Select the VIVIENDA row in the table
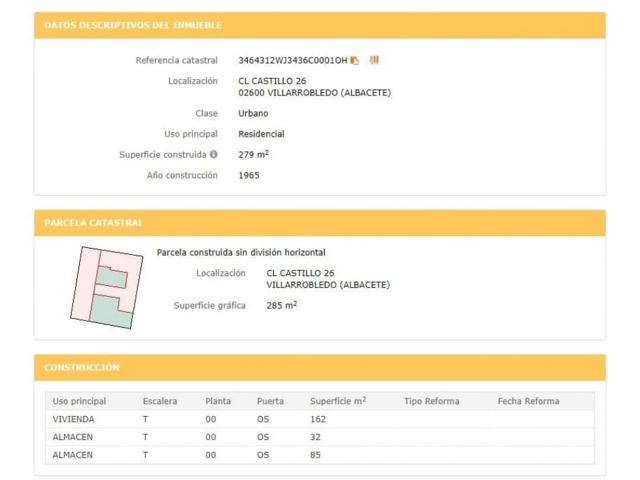Screen dimensions: 640x480 [x=320, y=419]
